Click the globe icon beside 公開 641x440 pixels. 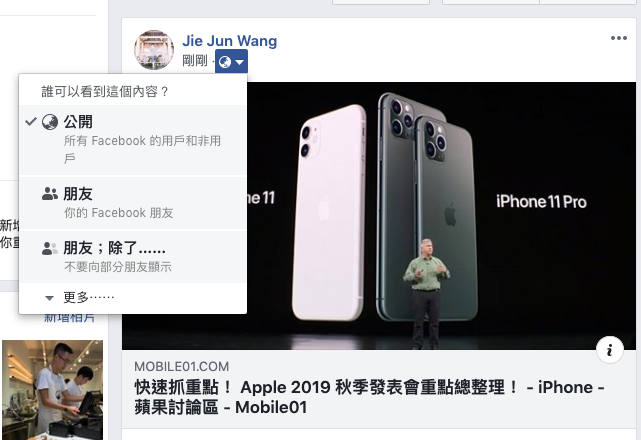coord(50,122)
